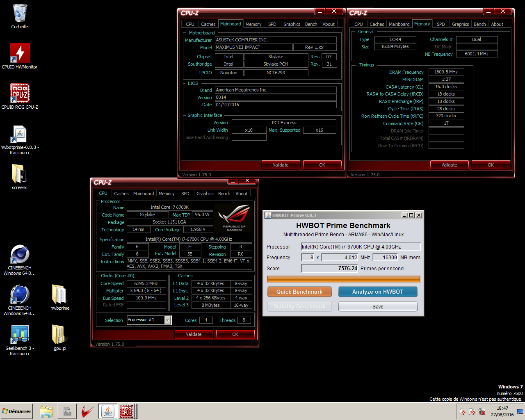The height and width of the screenshot is (420, 525).
Task: Click OK in the CPU tab window
Action: click(235, 334)
